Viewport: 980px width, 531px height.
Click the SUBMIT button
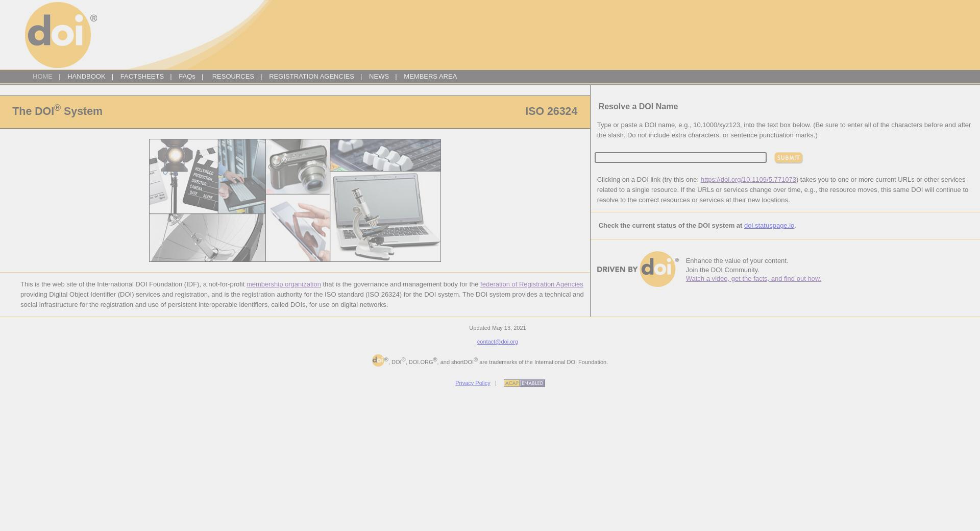coord(789,158)
